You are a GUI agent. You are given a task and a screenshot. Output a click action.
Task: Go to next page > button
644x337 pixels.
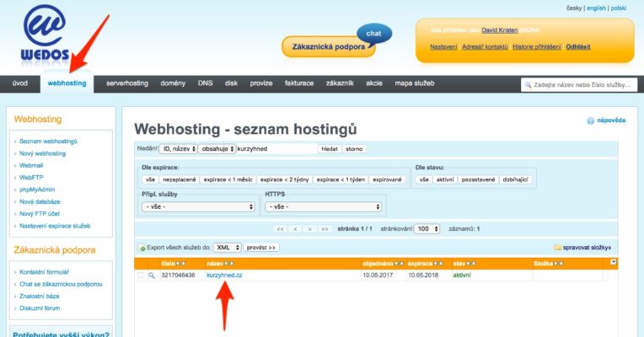point(309,229)
